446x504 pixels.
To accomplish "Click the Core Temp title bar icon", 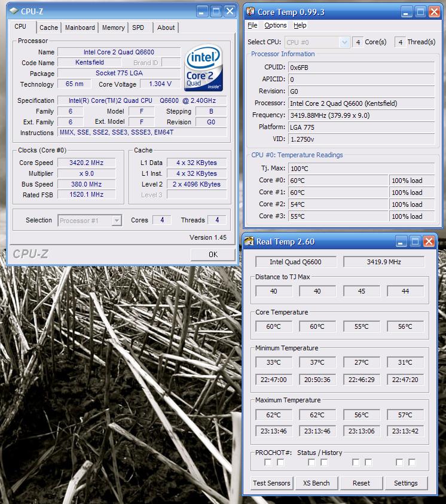I will 251,12.
